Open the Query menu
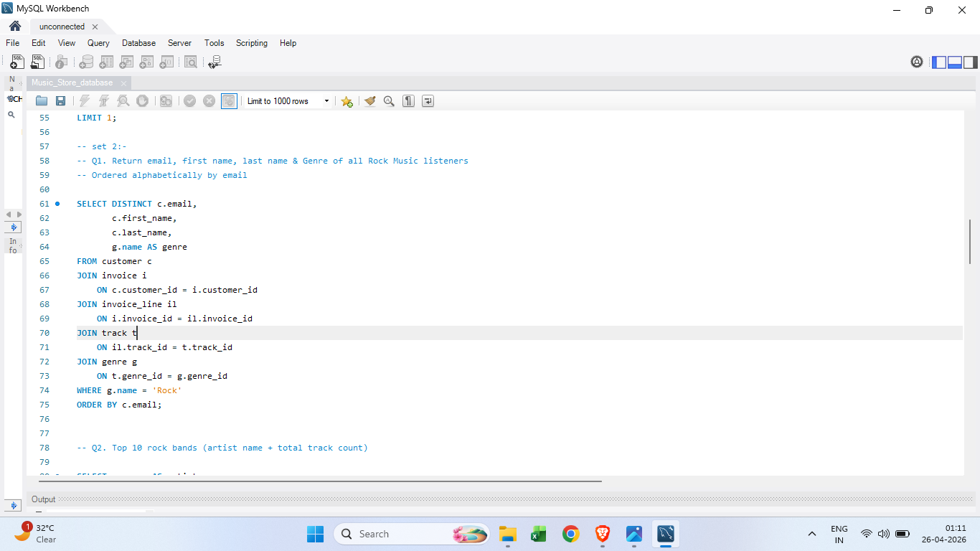This screenshot has width=980, height=551. point(98,43)
